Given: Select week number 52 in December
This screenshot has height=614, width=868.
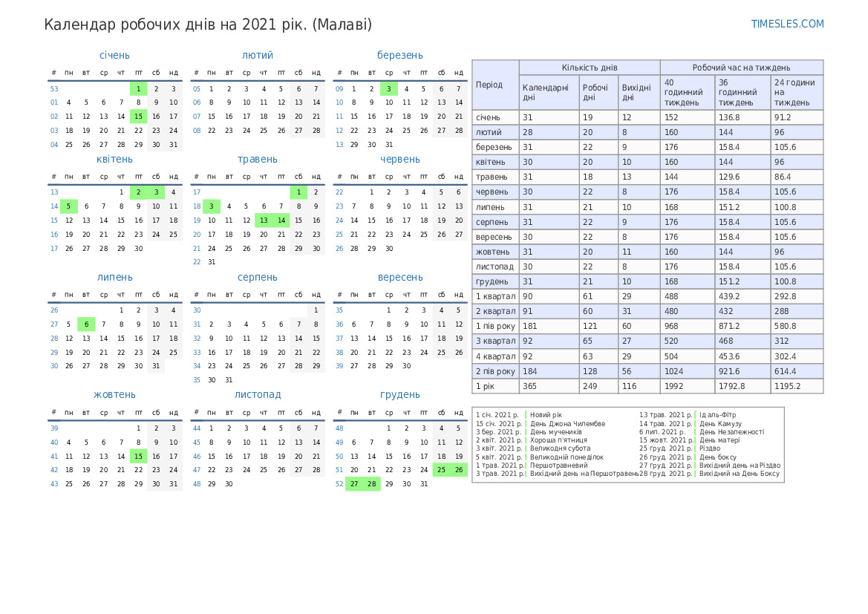Looking at the screenshot, I should point(339,483).
